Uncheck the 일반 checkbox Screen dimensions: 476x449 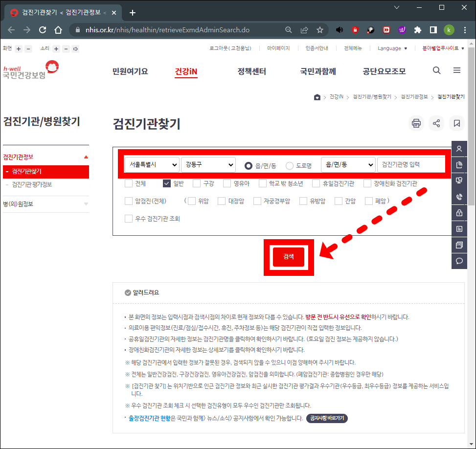[x=167, y=183]
